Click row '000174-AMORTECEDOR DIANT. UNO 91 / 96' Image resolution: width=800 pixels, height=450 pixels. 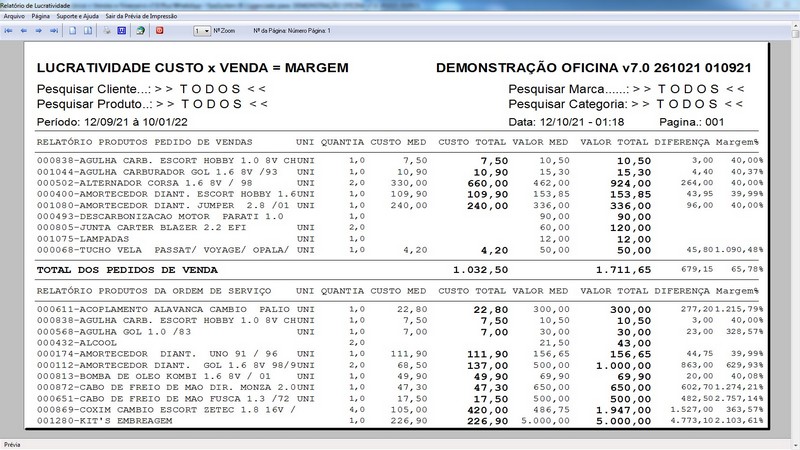tap(400, 354)
